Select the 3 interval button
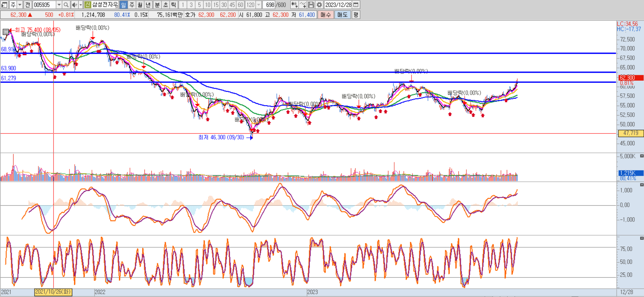644x297 pixels. (191, 5)
